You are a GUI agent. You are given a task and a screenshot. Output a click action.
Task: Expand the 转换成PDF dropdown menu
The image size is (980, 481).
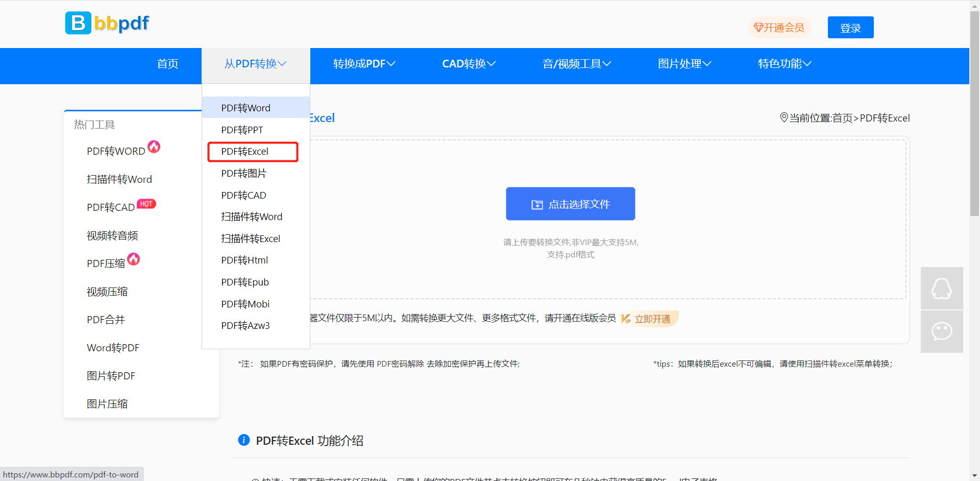(364, 64)
